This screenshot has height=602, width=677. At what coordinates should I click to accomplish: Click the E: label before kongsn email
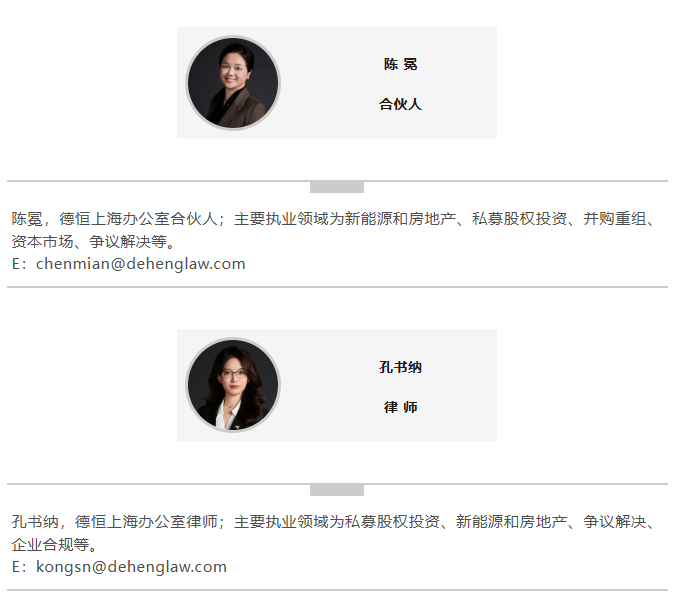(x=20, y=567)
